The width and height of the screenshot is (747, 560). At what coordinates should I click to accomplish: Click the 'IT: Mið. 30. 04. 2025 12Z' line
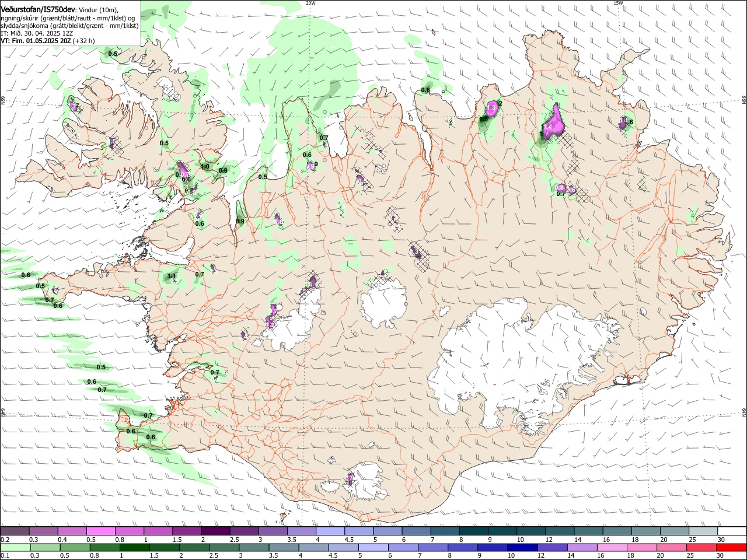(x=37, y=34)
